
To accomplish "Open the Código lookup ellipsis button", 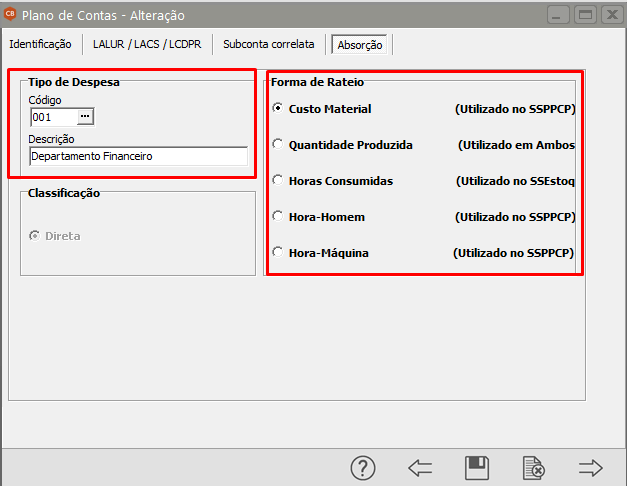I will pos(85,117).
